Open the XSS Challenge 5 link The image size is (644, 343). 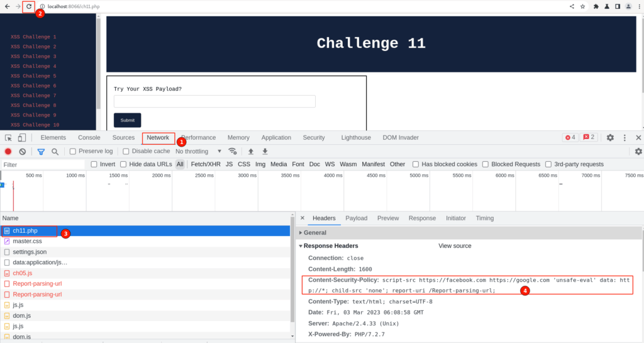point(33,76)
